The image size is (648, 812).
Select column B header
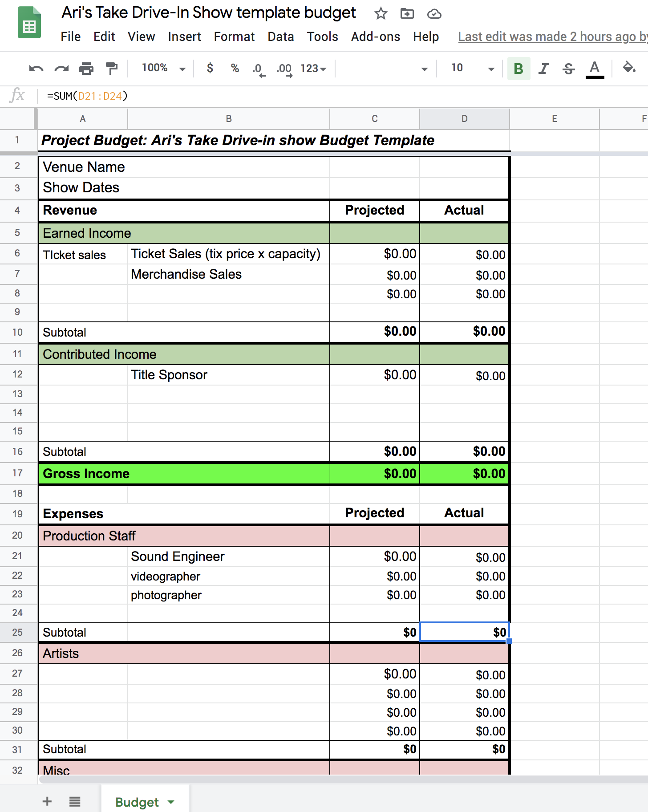point(229,119)
